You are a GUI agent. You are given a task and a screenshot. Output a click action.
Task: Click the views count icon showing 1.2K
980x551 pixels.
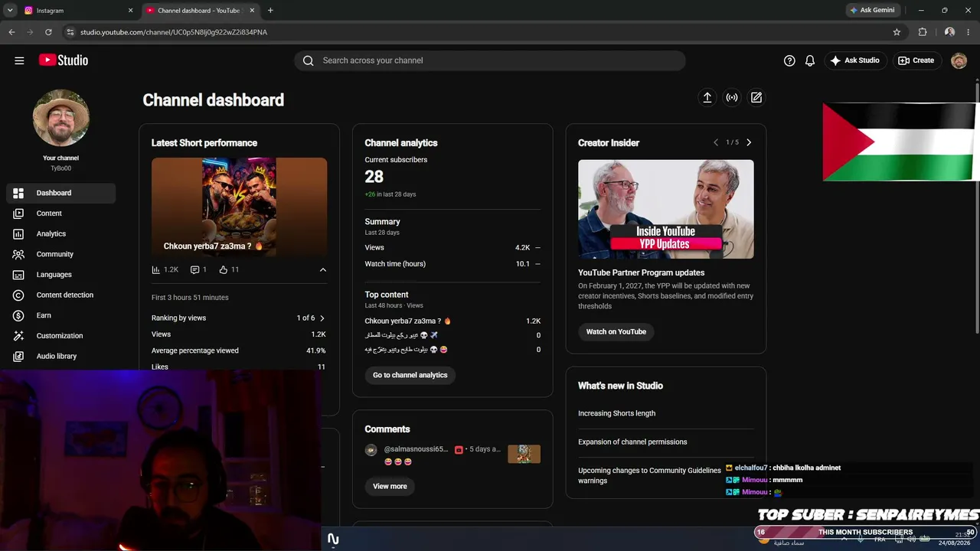(x=156, y=269)
